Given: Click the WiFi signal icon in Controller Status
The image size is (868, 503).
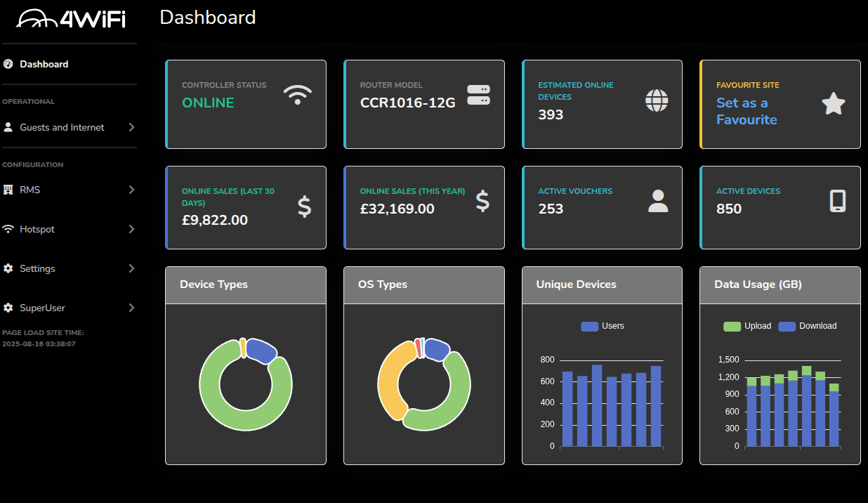Looking at the screenshot, I should (298, 95).
